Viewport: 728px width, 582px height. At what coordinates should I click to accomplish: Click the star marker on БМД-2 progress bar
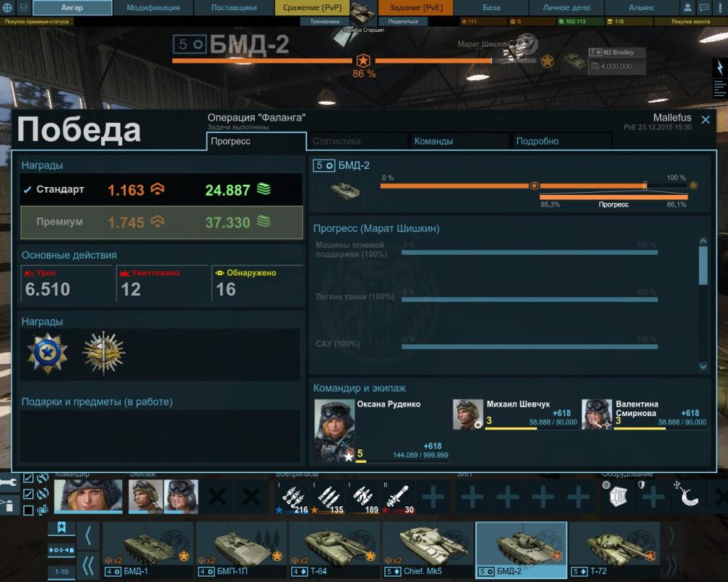coord(534,186)
